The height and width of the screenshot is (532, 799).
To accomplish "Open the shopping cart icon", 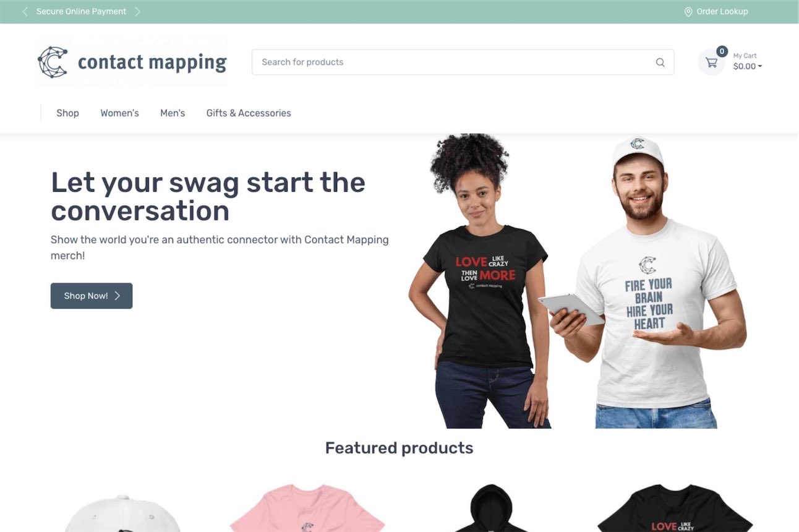I will (711, 62).
